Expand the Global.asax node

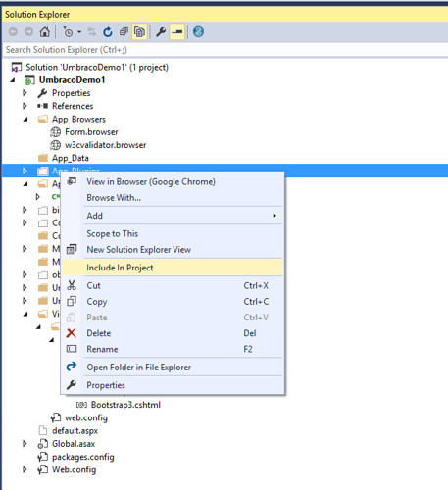tap(25, 444)
